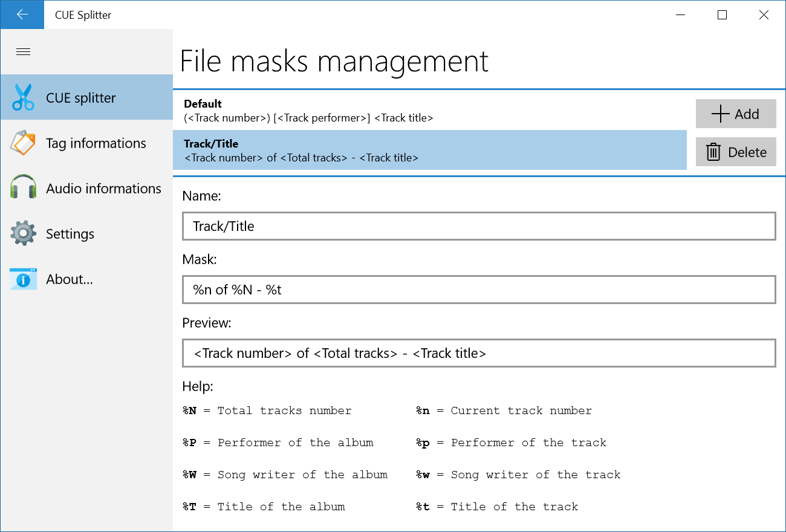
Task: Choose Audio informations from the sidebar list
Action: (104, 188)
